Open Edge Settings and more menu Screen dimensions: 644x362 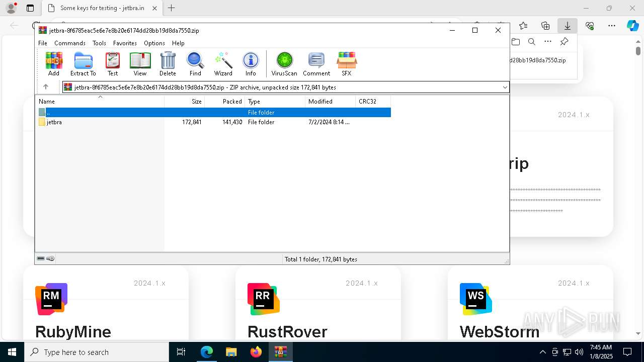point(612,26)
